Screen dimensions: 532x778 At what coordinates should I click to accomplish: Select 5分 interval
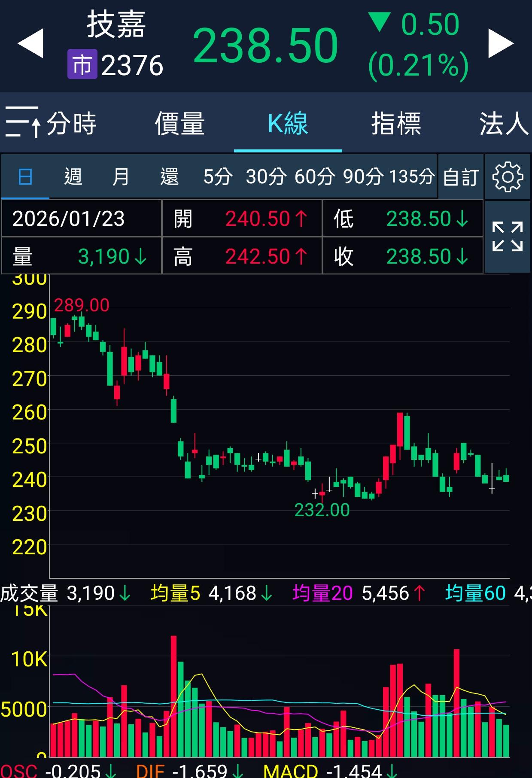tap(218, 177)
